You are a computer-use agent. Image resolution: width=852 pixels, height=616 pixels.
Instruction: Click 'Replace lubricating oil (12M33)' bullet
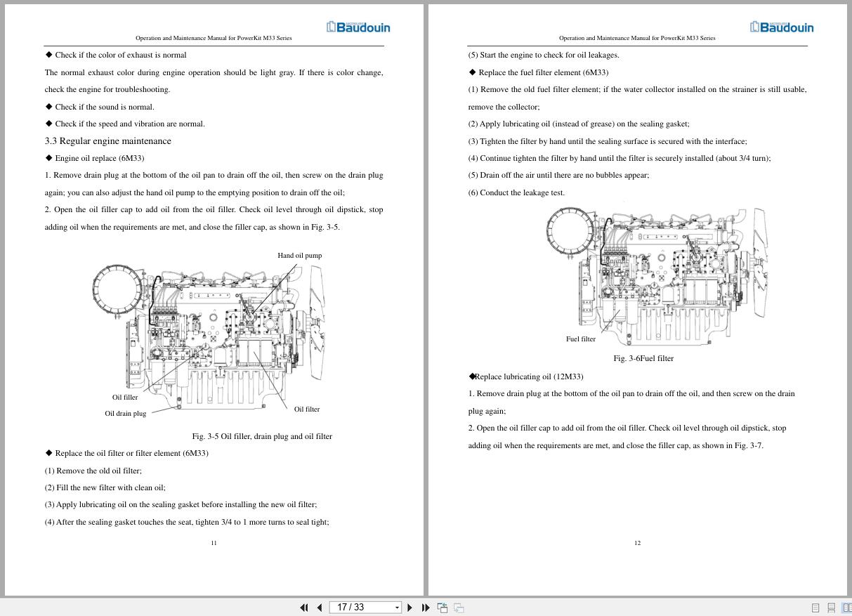point(526,376)
